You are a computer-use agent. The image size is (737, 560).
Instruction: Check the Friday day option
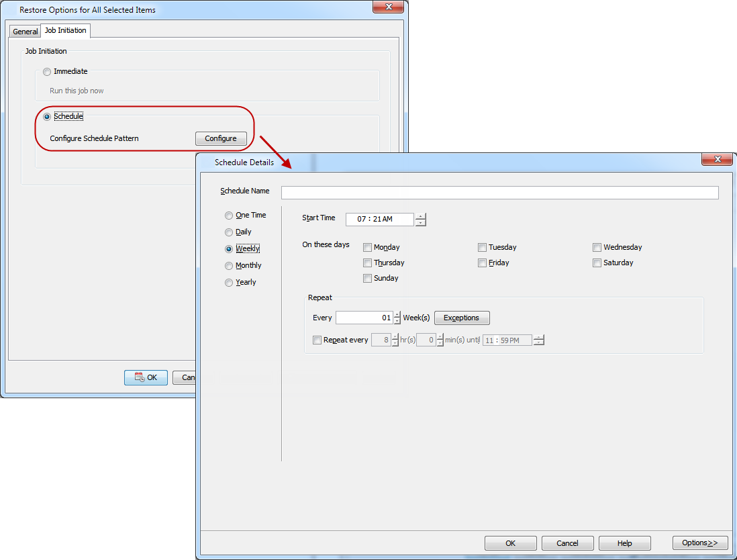coord(482,263)
